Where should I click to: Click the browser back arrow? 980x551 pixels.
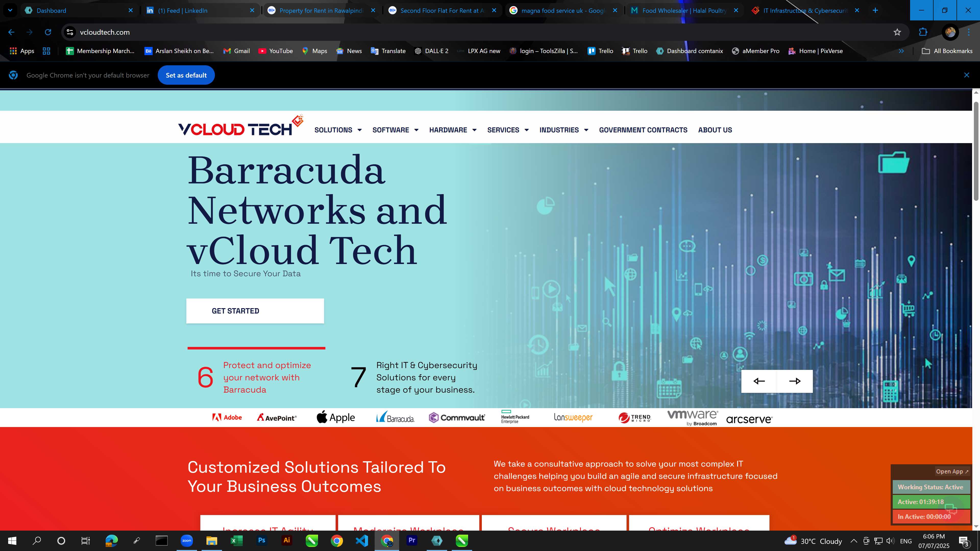click(11, 32)
